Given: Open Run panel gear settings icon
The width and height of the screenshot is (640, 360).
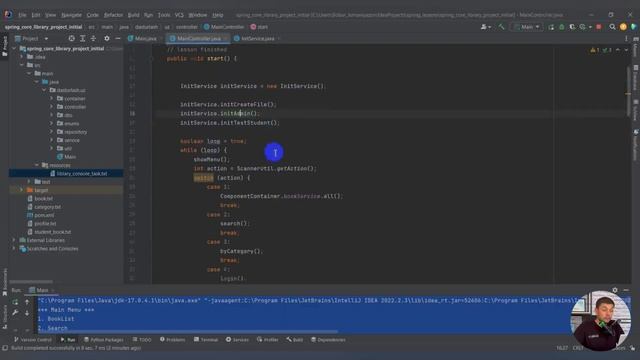Looking at the screenshot, I should (615, 290).
